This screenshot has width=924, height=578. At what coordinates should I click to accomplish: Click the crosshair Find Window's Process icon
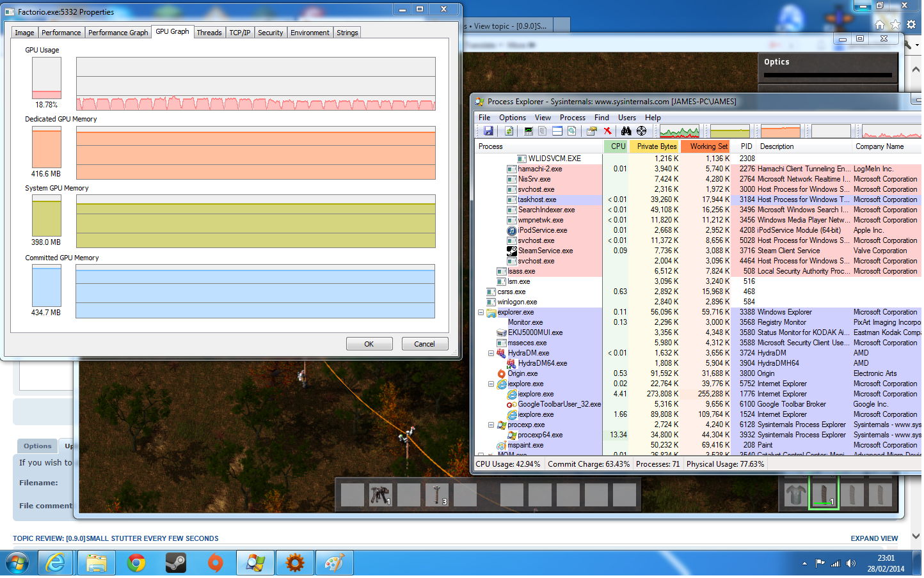(x=642, y=131)
